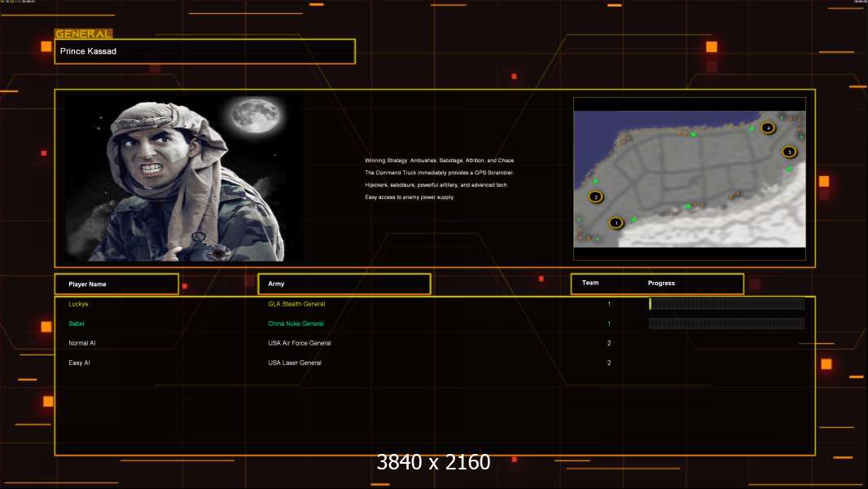Click the Army column header
868x489 pixels.
[x=344, y=284]
